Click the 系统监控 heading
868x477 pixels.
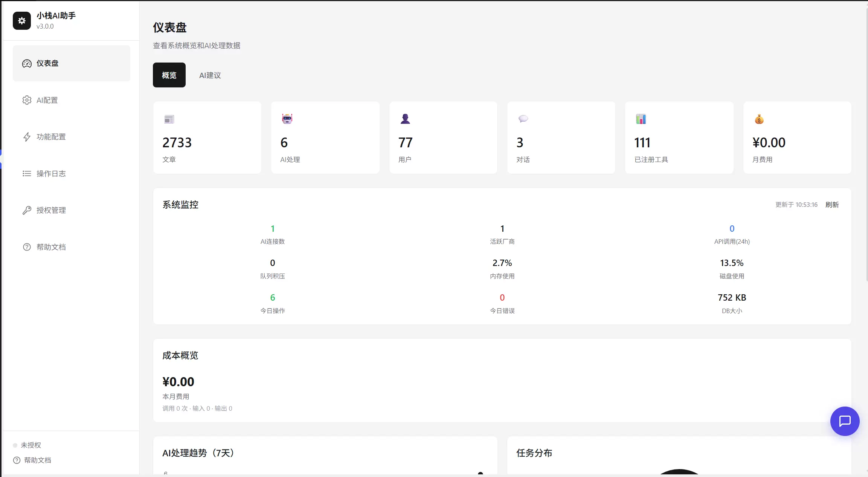(x=180, y=205)
